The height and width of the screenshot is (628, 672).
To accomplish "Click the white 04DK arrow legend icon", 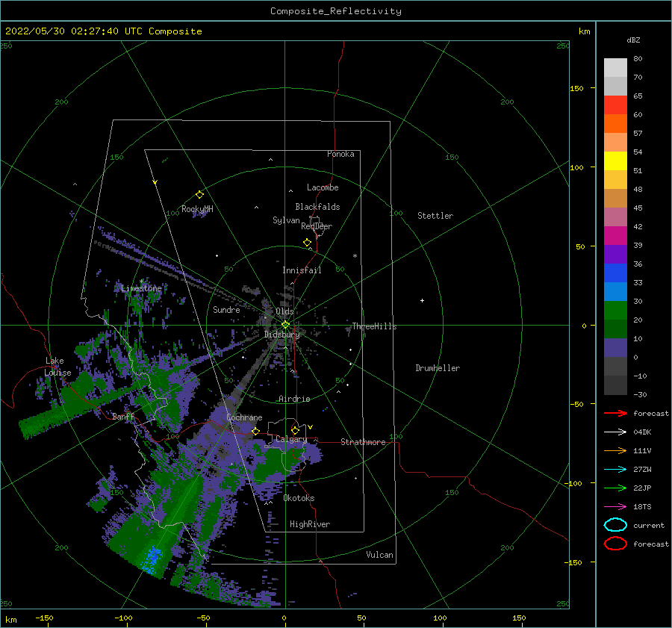I will point(615,432).
